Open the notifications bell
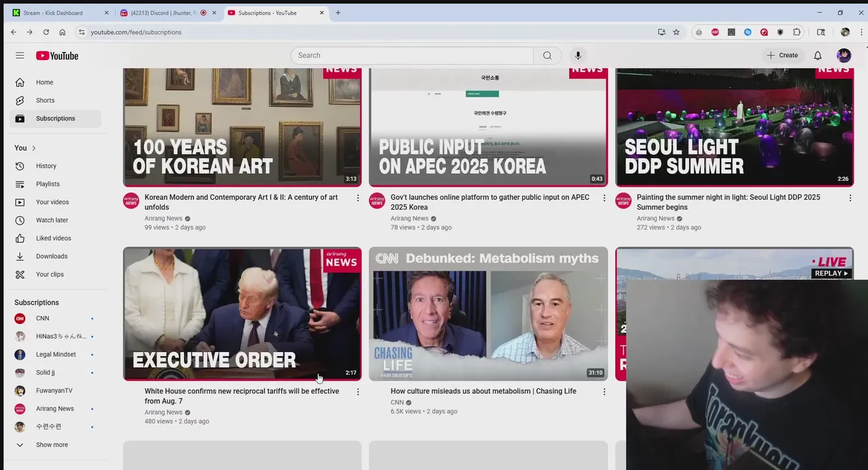 coord(818,55)
